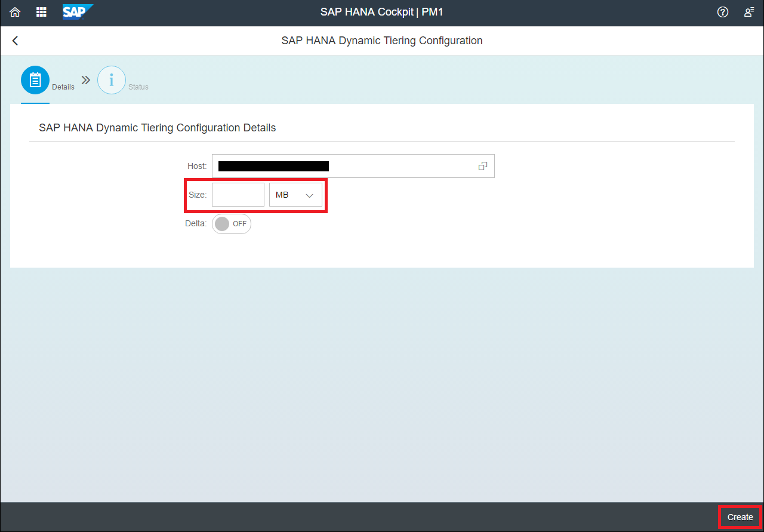This screenshot has height=532, width=764.
Task: Click the Status step label
Action: pyautogui.click(x=138, y=87)
